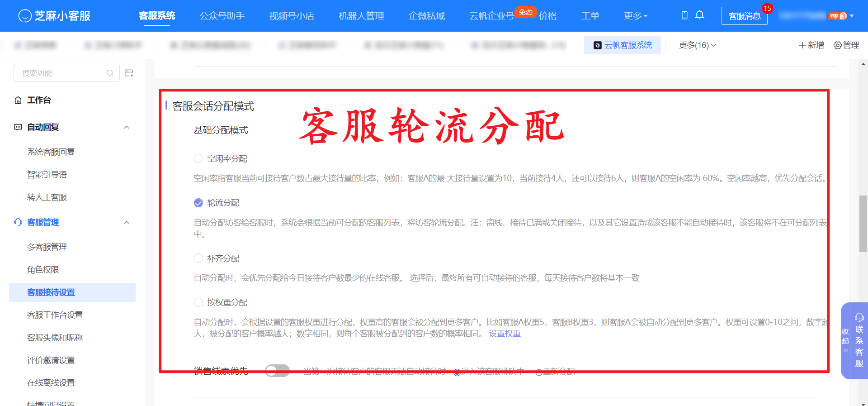Open 客服接待设置 in sidebar
This screenshot has height=406, width=868.
[x=72, y=292]
